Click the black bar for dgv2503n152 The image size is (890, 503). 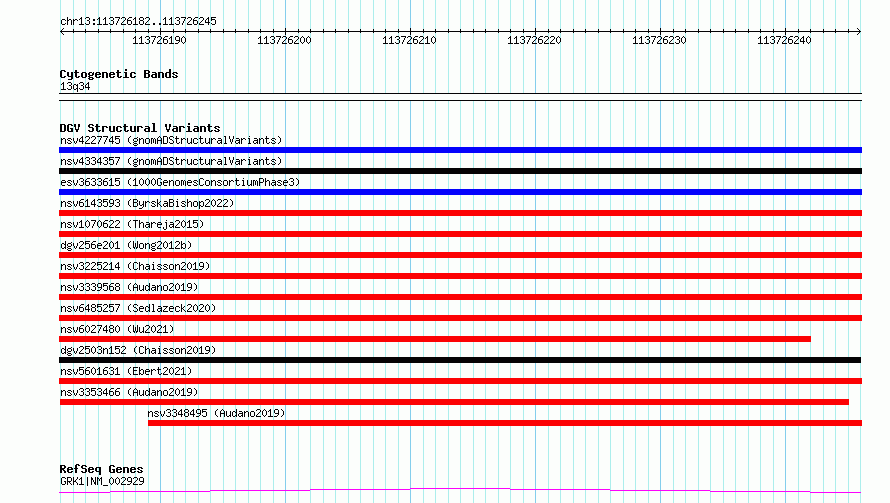coord(460,360)
